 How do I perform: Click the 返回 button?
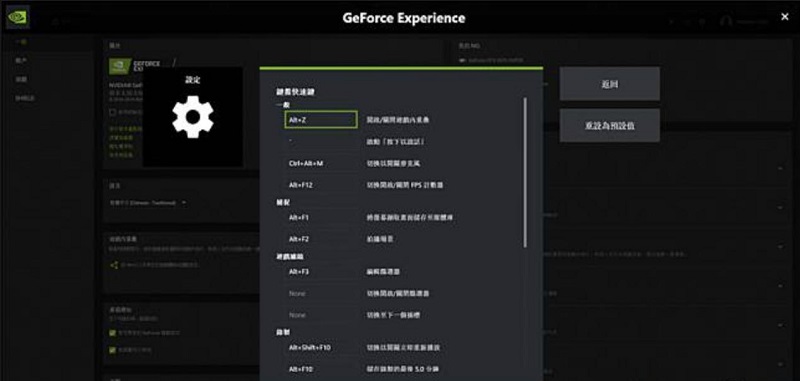point(610,84)
